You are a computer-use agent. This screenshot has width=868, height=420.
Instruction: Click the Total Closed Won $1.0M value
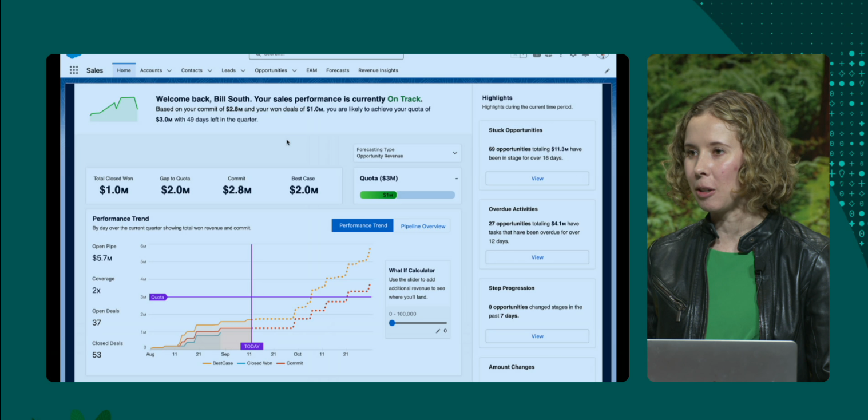113,190
